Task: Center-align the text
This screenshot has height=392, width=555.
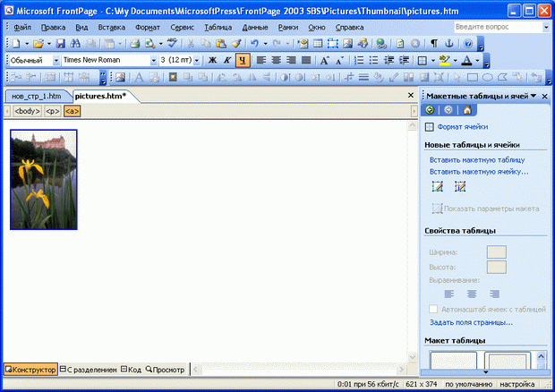Action: pyautogui.click(x=276, y=61)
